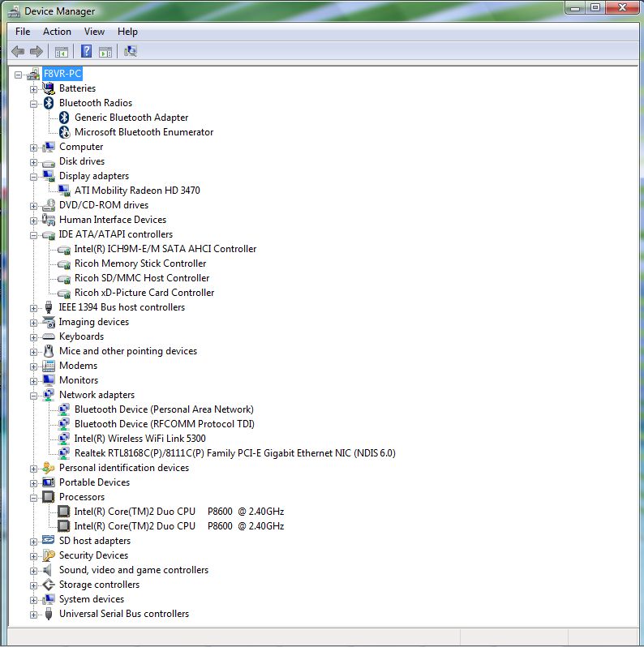Expand the Batteries category
The height and width of the screenshot is (647, 644).
pyautogui.click(x=34, y=88)
